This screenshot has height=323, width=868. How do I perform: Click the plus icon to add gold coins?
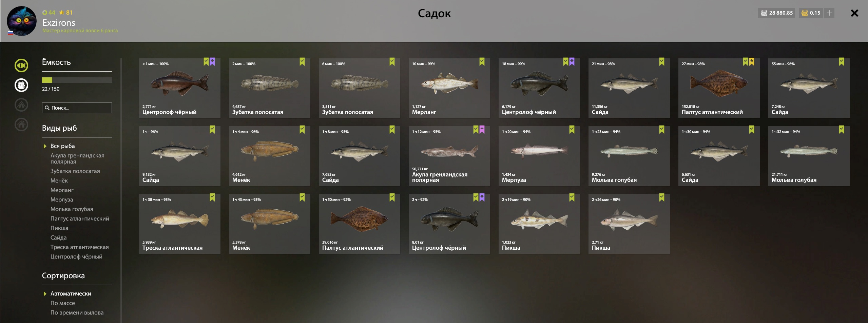829,13
